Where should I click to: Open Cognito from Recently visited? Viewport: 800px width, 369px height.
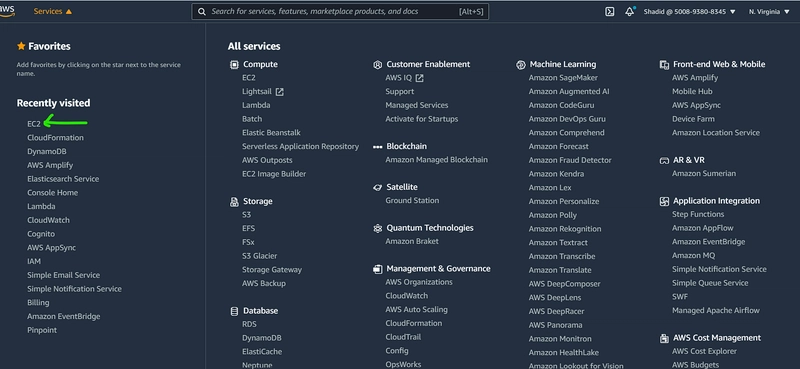click(41, 234)
